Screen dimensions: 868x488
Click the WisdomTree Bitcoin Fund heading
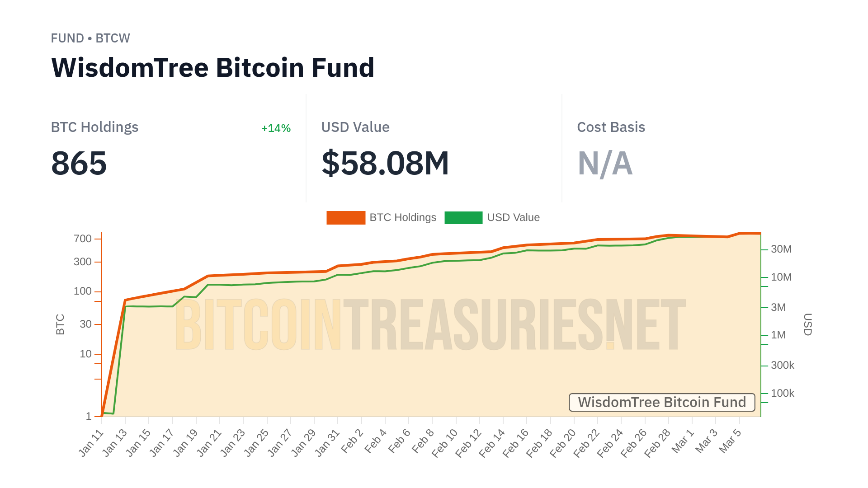pyautogui.click(x=212, y=68)
